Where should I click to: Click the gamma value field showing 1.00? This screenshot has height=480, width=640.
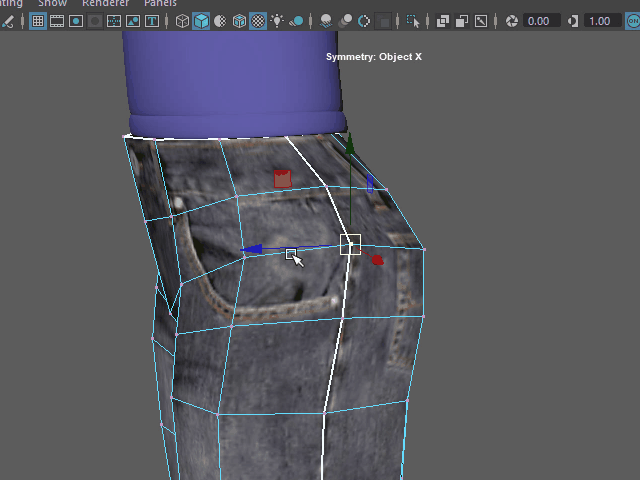pyautogui.click(x=600, y=21)
